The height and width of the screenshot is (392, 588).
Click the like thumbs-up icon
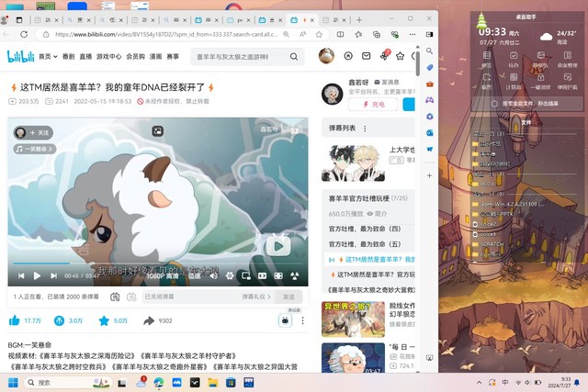[14, 320]
